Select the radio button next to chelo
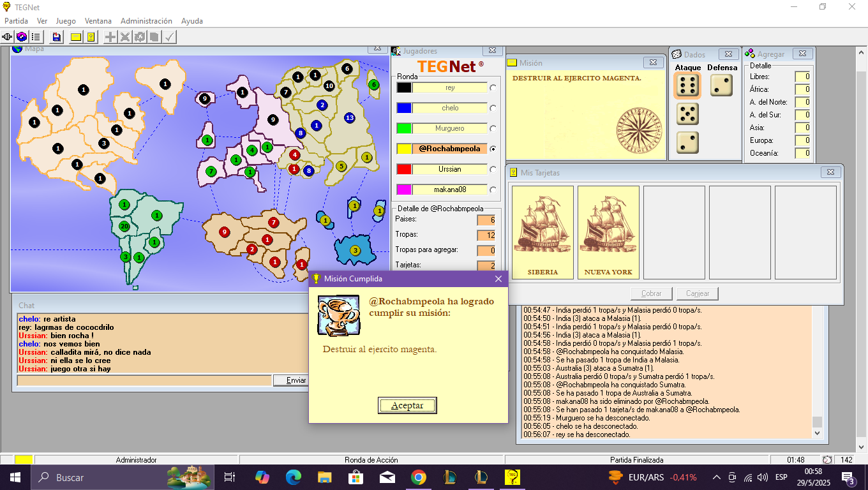Image resolution: width=868 pixels, height=490 pixels. pos(493,108)
